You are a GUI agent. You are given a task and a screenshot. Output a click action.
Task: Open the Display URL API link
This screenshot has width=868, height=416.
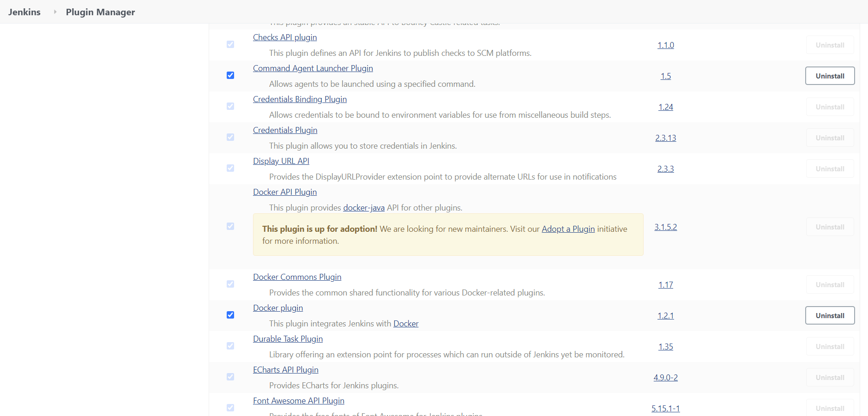click(x=281, y=161)
